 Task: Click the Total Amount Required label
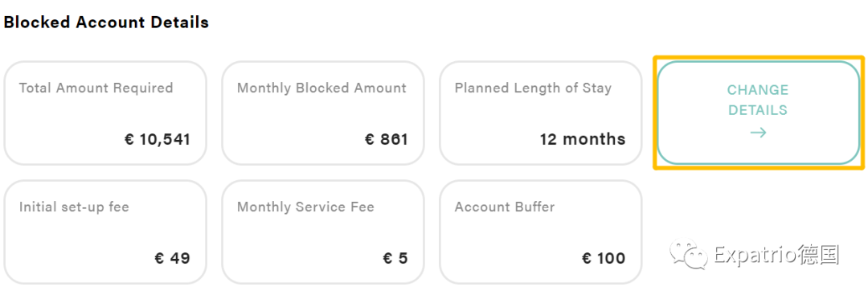(96, 88)
